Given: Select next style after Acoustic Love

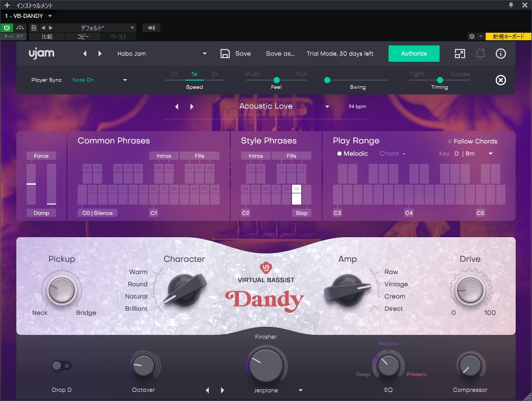Looking at the screenshot, I should pos(191,107).
